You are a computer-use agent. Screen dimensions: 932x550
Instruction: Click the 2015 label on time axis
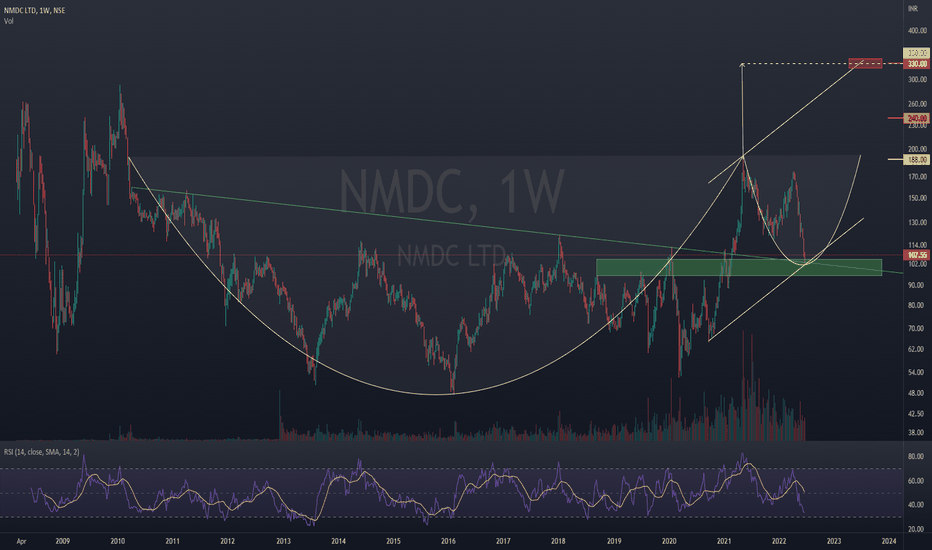393,541
